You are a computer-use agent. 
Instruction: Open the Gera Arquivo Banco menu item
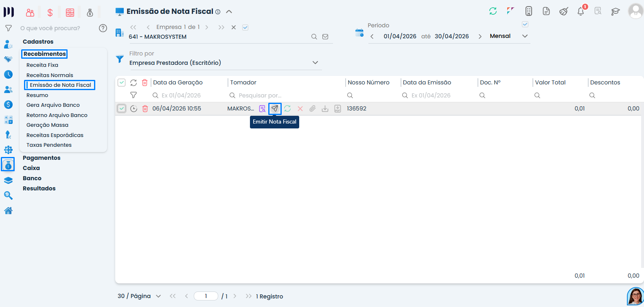[53, 105]
